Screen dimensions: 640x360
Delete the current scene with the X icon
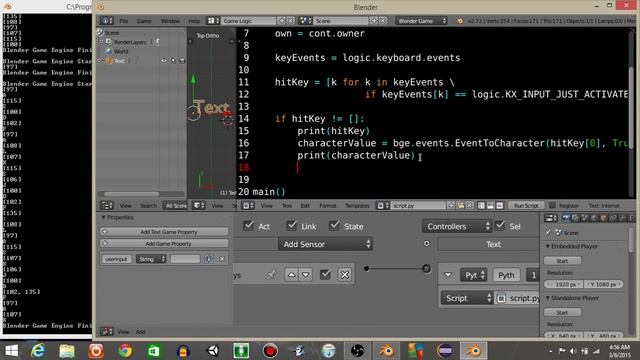pos(383,20)
